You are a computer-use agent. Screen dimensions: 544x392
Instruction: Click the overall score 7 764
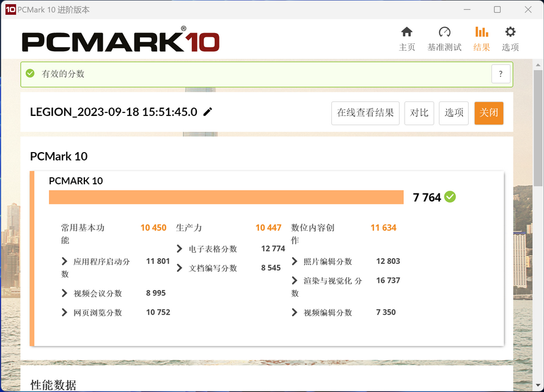[x=427, y=198]
